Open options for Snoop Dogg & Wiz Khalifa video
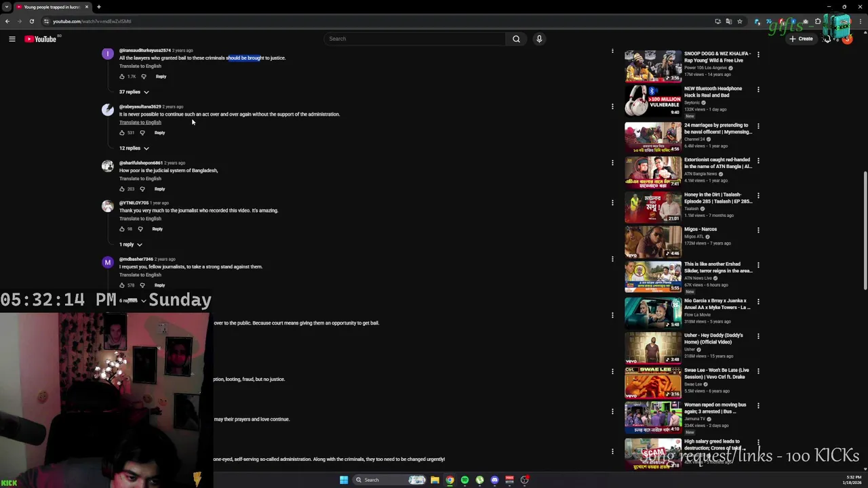Screen dimensions: 868x488 (758, 54)
